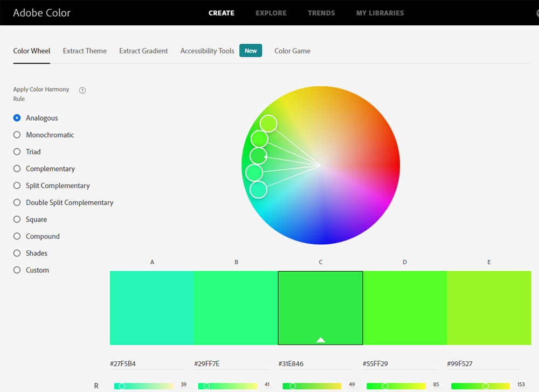Screen dimensions: 539x392
Task: Click the R slider for swatch A
Action: (x=144, y=386)
